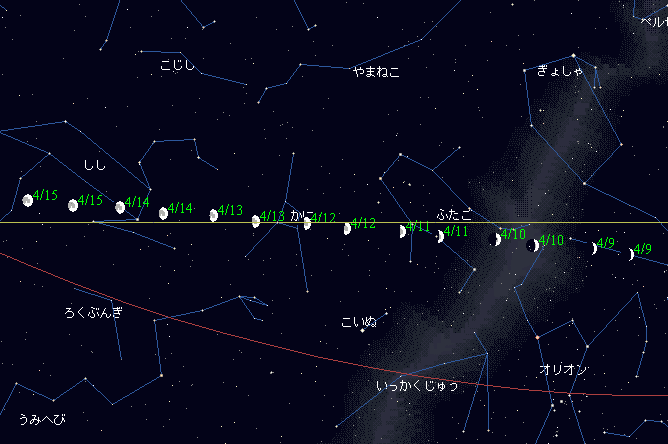Screen dimensions: 668x444
Task: Pick the leftmost moon labeled 4/13
Action: pyautogui.click(x=214, y=215)
